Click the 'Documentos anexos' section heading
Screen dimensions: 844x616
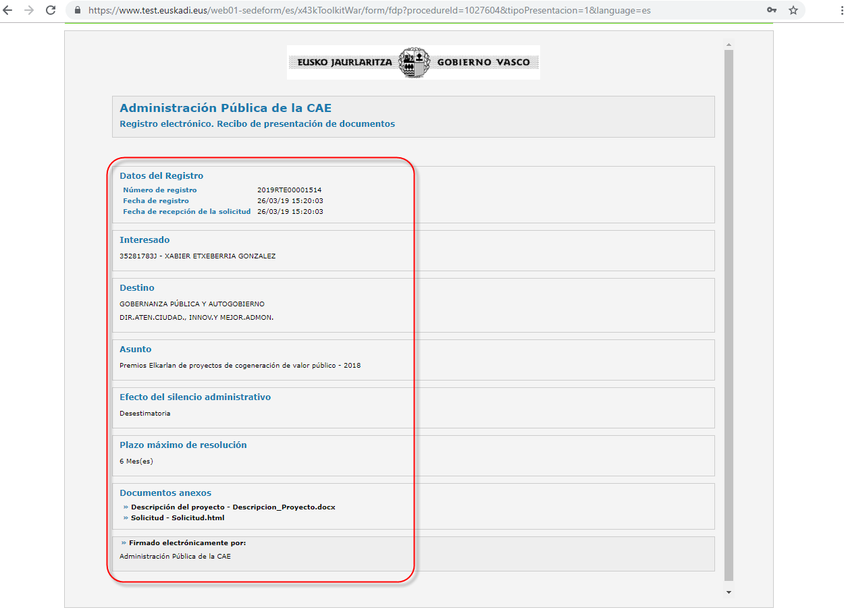tap(165, 493)
